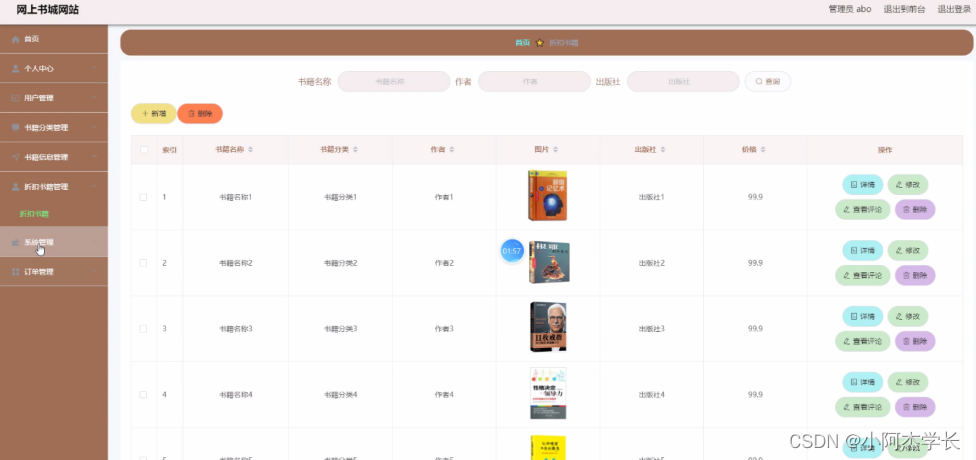Expand the 用户管理 sidebar menu
The image size is (976, 460).
coord(53,98)
